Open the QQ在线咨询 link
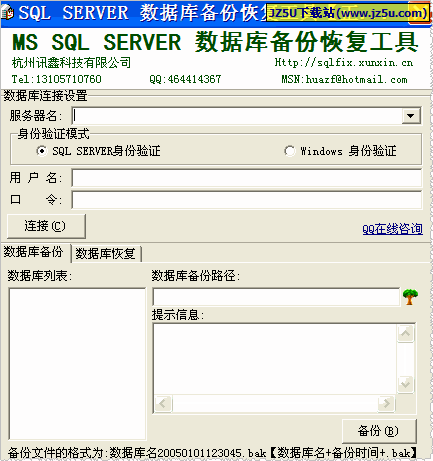 pos(392,229)
